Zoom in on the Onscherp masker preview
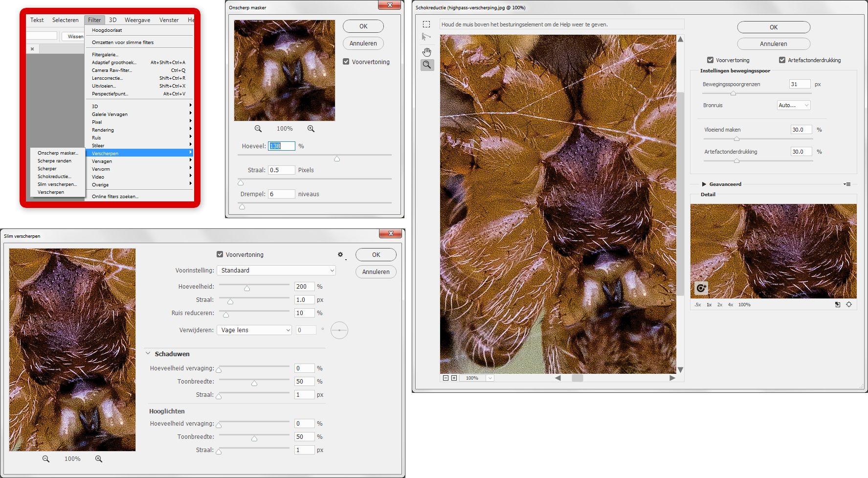 pos(311,129)
